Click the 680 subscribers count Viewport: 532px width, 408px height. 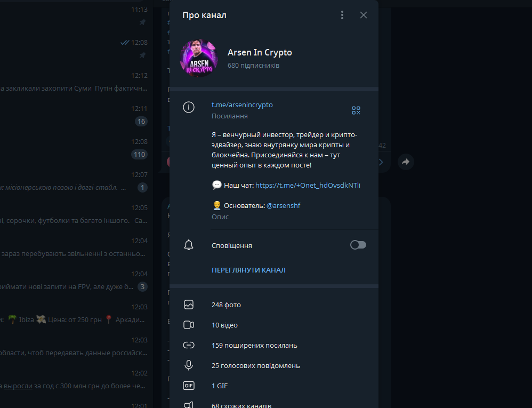253,66
